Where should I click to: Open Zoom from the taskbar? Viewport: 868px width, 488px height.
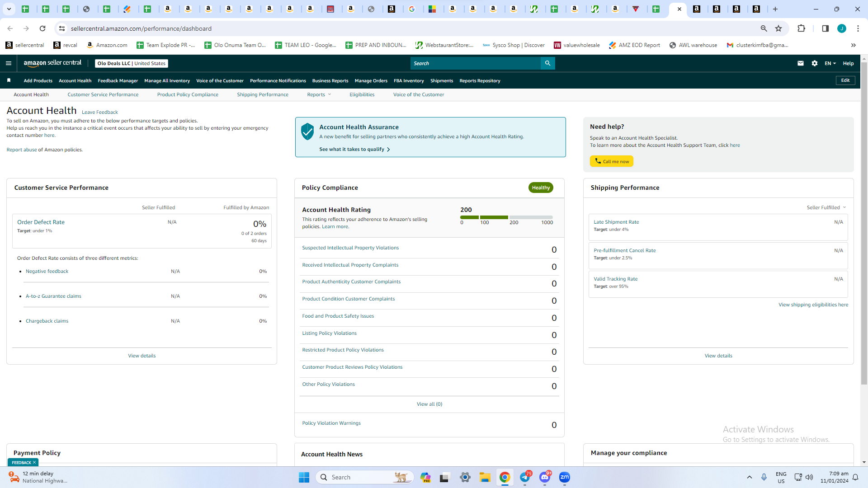[565, 477]
